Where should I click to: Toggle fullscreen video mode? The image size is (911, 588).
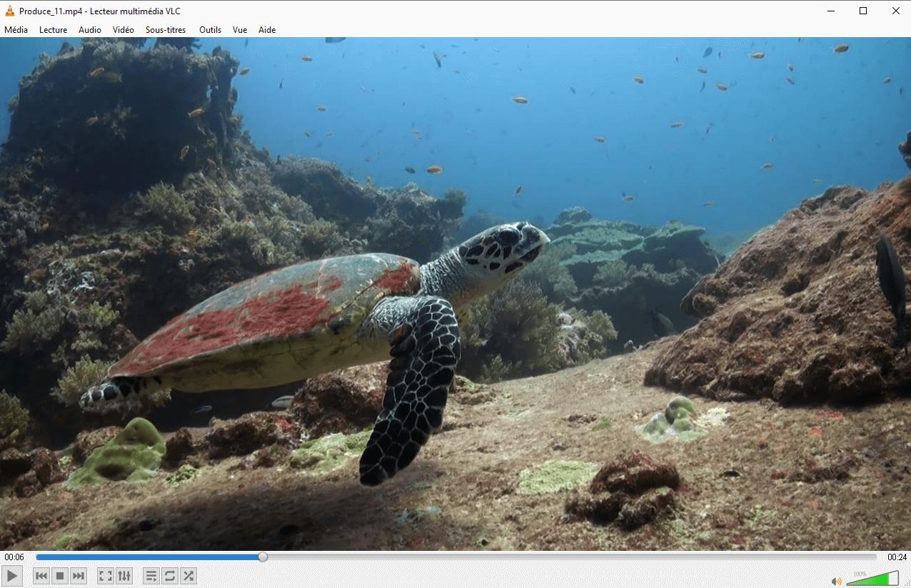105,576
